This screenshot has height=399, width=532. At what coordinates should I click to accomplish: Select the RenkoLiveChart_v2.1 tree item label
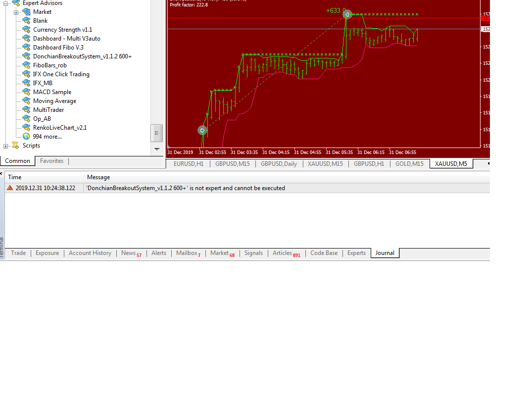click(x=60, y=128)
